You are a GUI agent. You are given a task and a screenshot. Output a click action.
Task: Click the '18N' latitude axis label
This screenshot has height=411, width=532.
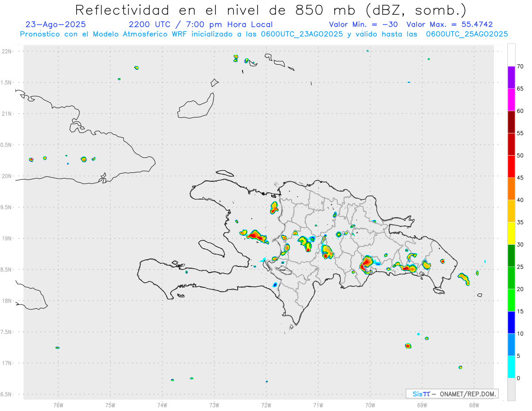click(x=8, y=301)
